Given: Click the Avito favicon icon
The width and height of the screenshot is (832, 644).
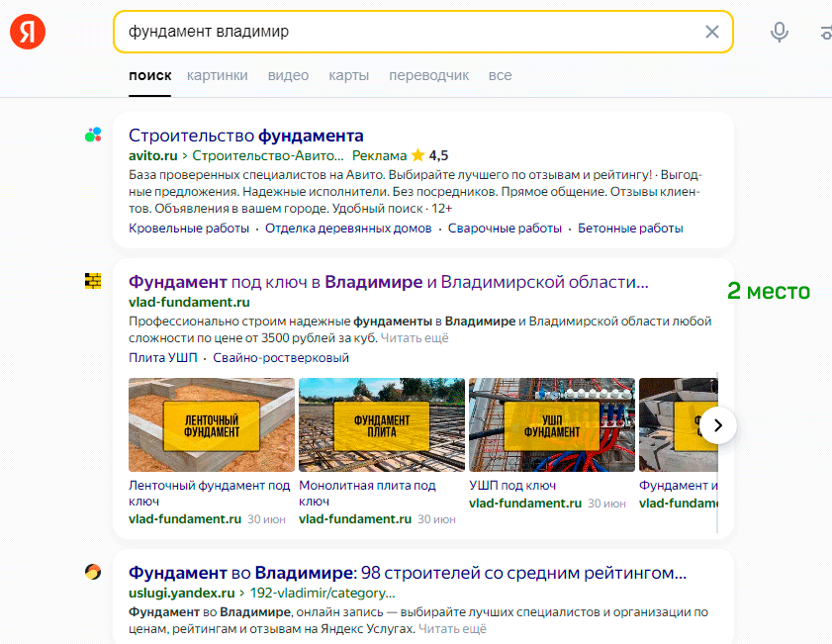Looking at the screenshot, I should [93, 136].
